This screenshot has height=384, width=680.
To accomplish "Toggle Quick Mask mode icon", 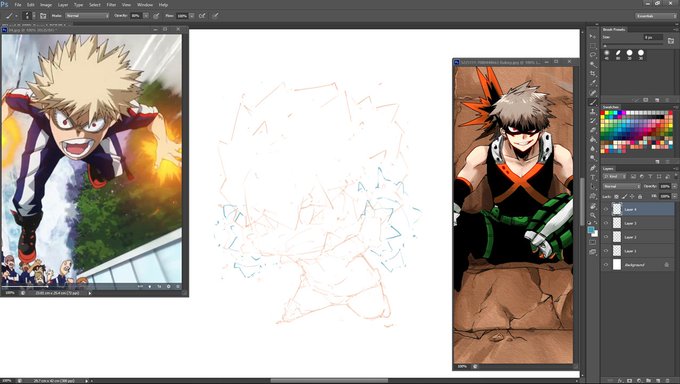I will (592, 242).
